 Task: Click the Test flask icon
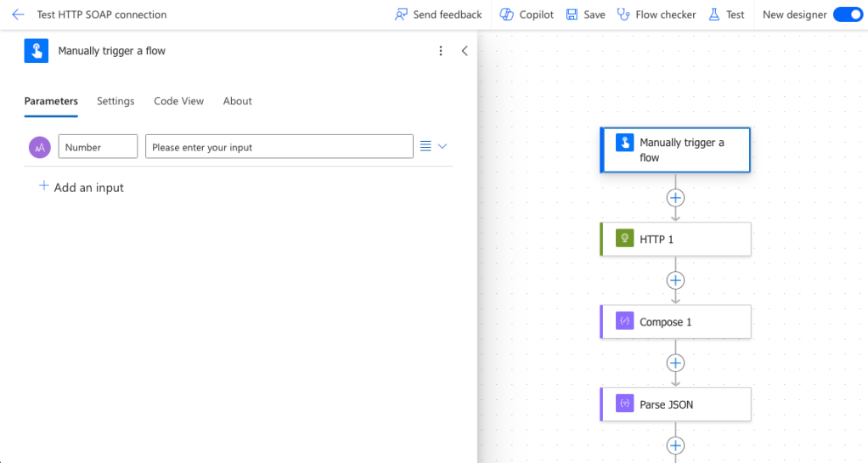tap(714, 14)
